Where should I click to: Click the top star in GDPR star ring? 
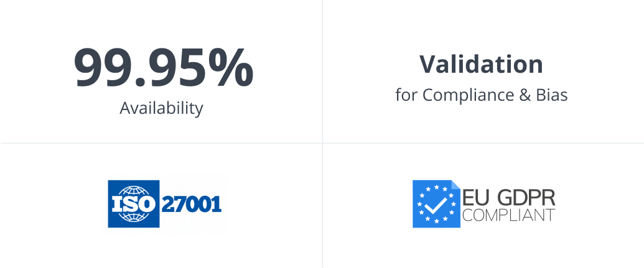tap(436, 186)
